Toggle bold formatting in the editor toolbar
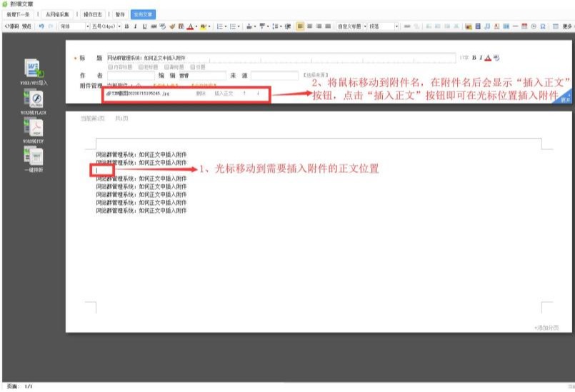The width and height of the screenshot is (575, 392). click(x=126, y=26)
